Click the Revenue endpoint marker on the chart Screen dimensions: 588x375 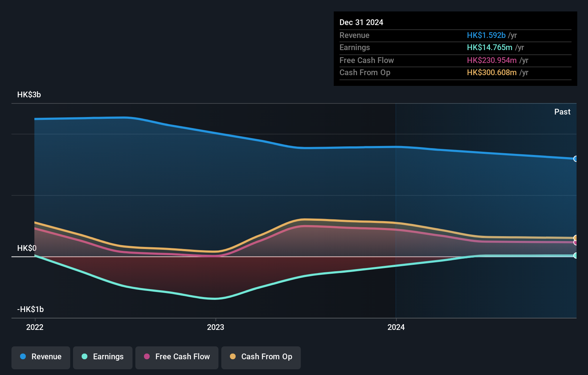tap(575, 159)
